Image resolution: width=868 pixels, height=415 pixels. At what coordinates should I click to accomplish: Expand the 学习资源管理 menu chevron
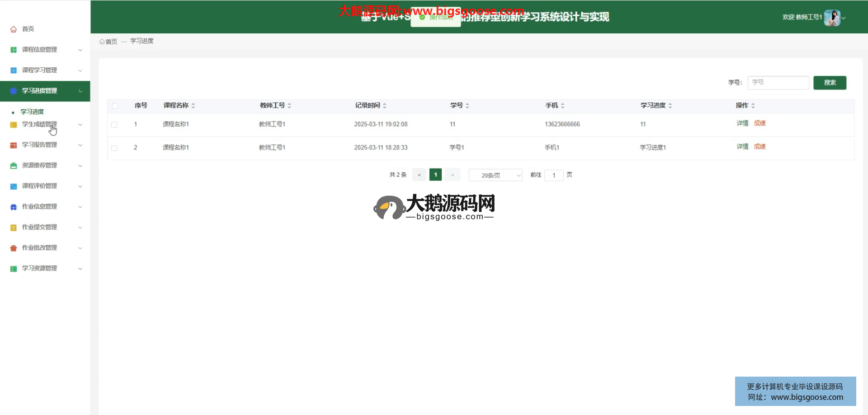point(80,269)
